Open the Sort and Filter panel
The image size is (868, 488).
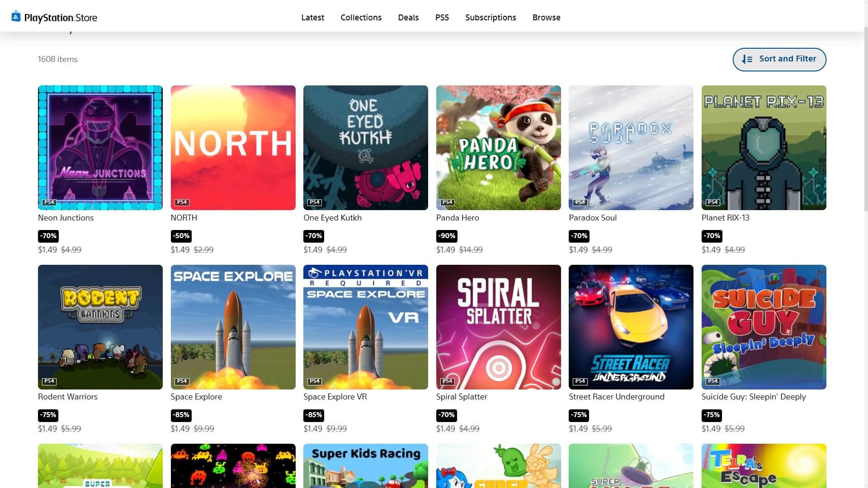779,59
